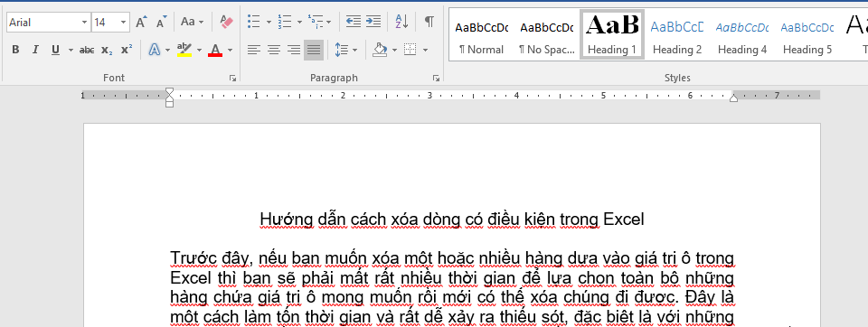
Task: Toggle superscript formatting
Action: (x=127, y=50)
